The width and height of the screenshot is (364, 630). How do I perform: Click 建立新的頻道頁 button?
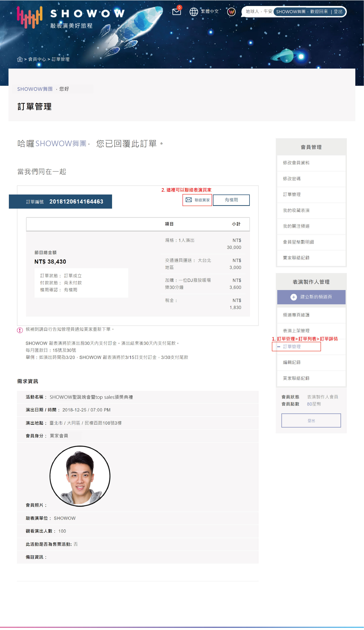tap(311, 297)
